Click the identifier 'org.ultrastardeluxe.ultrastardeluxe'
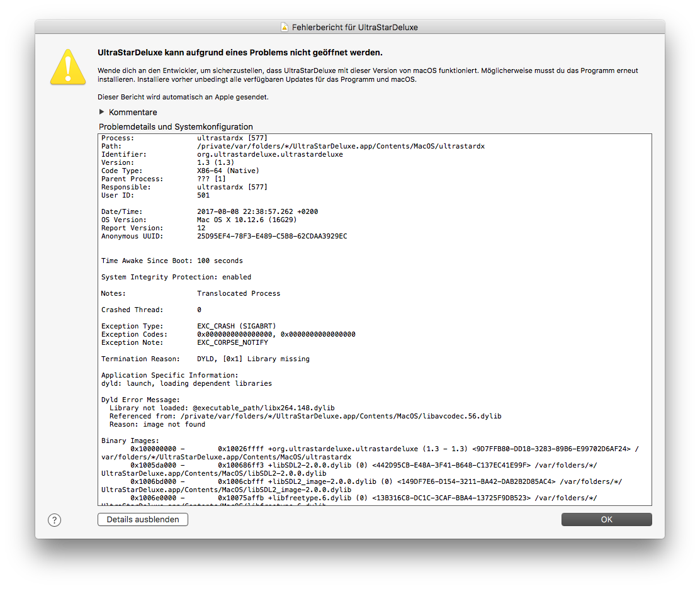 point(270,154)
